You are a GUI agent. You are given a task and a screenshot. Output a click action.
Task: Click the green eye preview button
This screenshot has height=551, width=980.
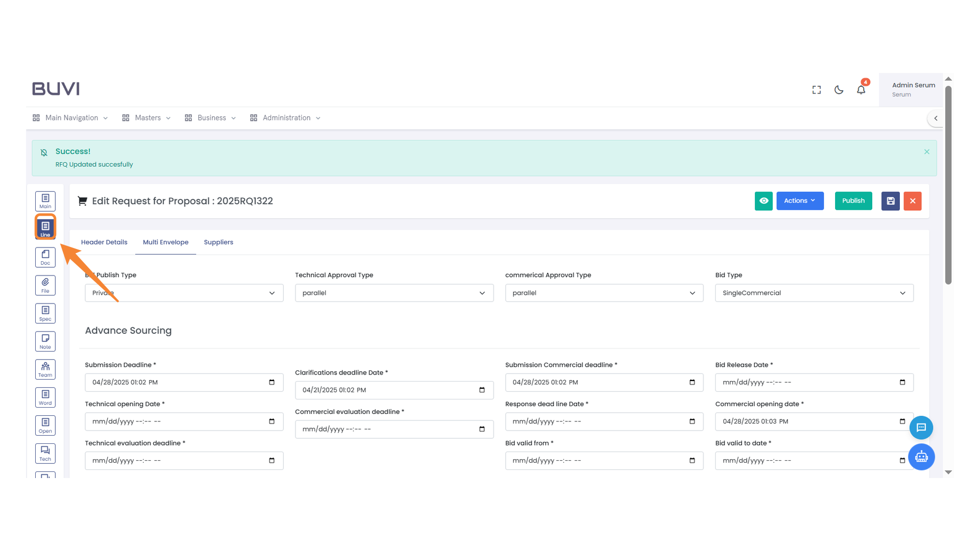[764, 201]
